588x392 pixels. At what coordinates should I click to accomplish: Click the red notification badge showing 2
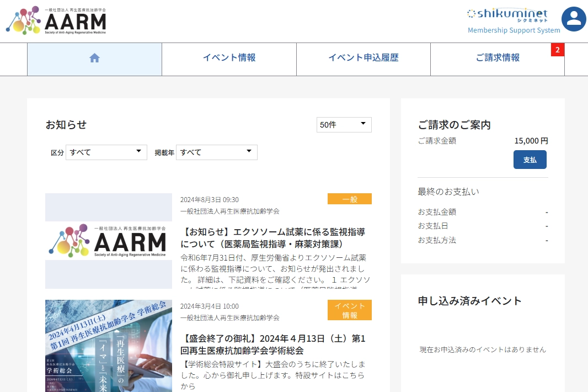tap(557, 50)
